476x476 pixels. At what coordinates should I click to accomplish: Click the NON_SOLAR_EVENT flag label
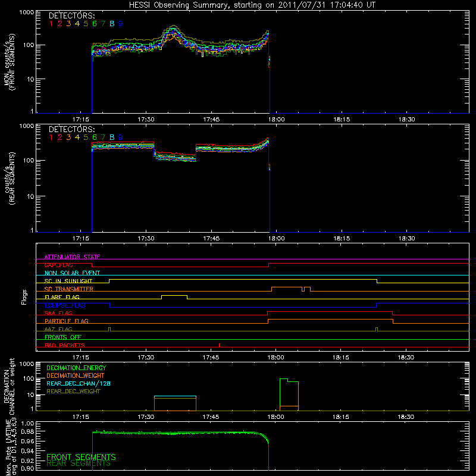(x=72, y=273)
